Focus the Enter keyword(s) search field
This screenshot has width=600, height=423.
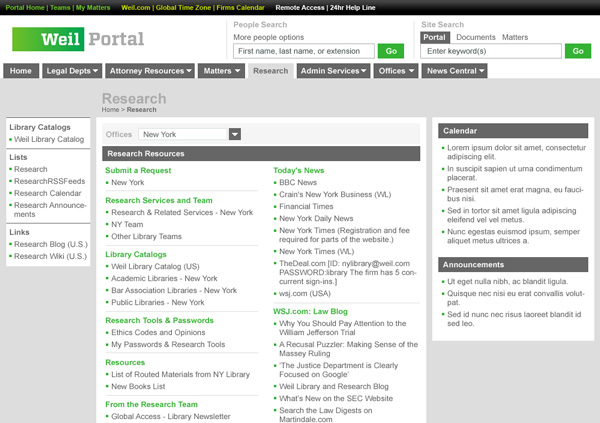tap(491, 51)
